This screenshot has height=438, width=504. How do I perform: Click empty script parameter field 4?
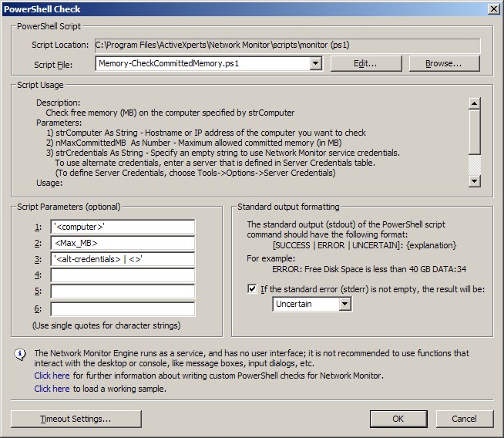[x=123, y=275]
